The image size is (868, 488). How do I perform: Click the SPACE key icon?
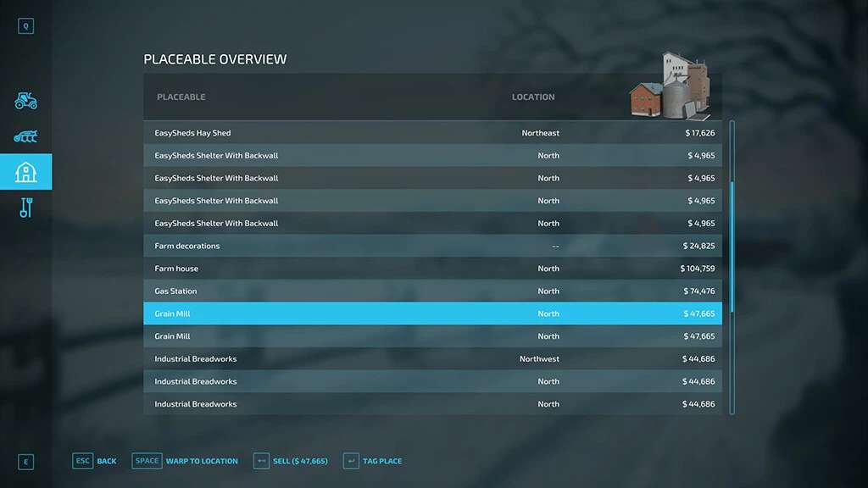tap(147, 461)
